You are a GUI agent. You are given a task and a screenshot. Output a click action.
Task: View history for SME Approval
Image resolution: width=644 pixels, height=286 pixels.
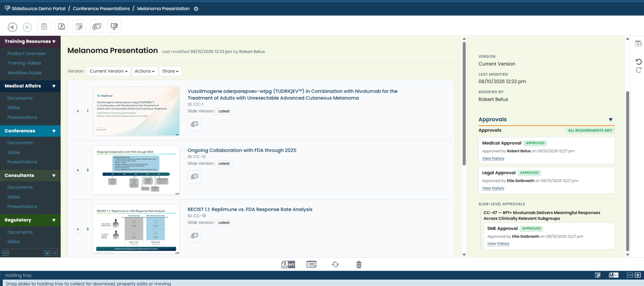tap(498, 244)
